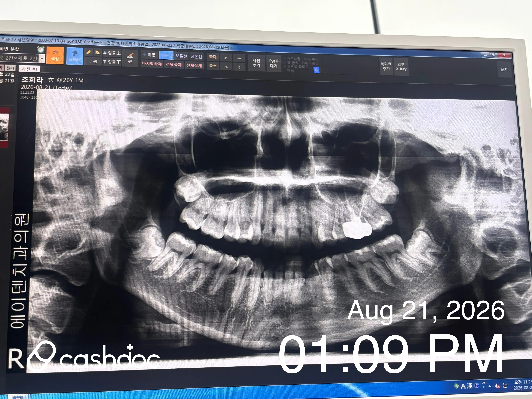The height and width of the screenshot is (399, 532).
Task: Add a photo with 사진 추가
Action: coord(256,63)
